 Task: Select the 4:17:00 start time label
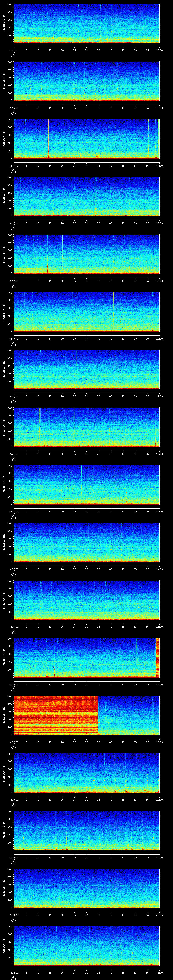pyautogui.click(x=14, y=223)
